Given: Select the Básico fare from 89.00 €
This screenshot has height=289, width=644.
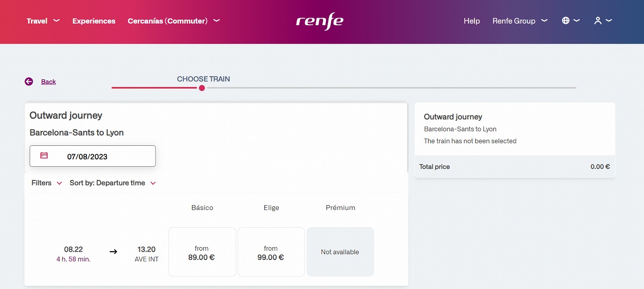Looking at the screenshot, I should coord(202,252).
